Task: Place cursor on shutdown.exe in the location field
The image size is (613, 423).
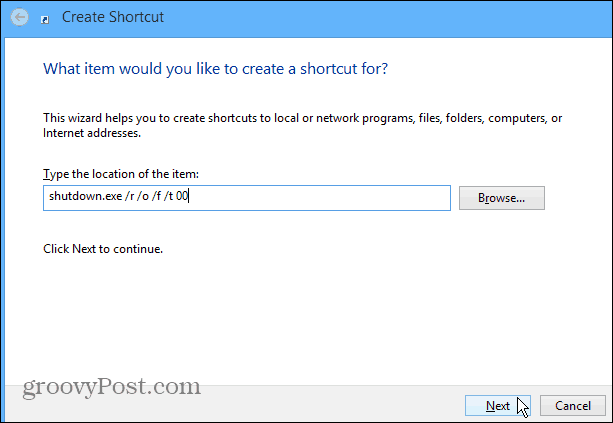Action: 85,196
